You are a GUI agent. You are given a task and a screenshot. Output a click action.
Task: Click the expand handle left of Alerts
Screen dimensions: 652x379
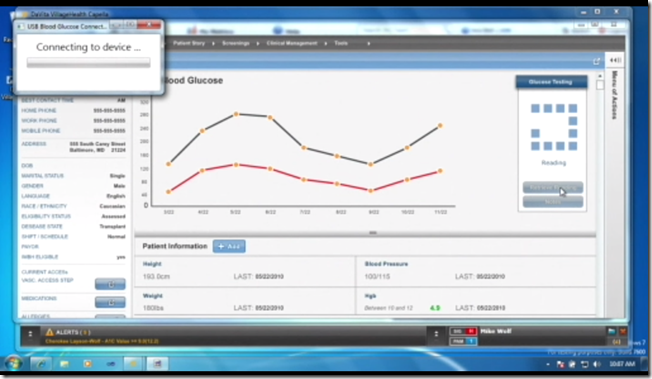click(x=30, y=334)
